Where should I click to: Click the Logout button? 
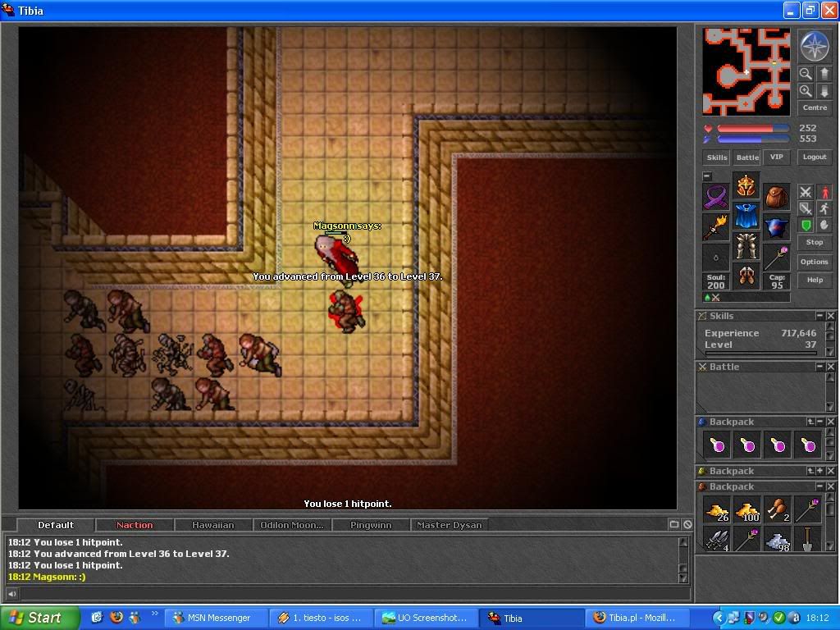coord(815,157)
